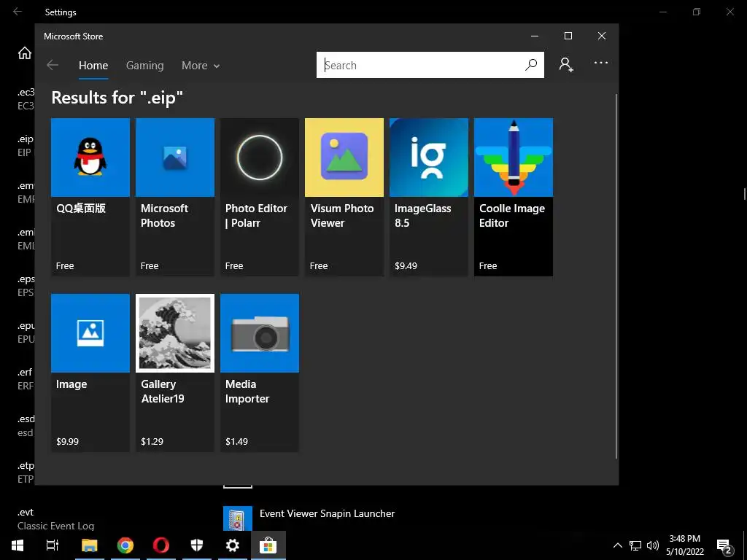
Task: Open the QQ penguin app tile icon
Action: [x=90, y=157]
